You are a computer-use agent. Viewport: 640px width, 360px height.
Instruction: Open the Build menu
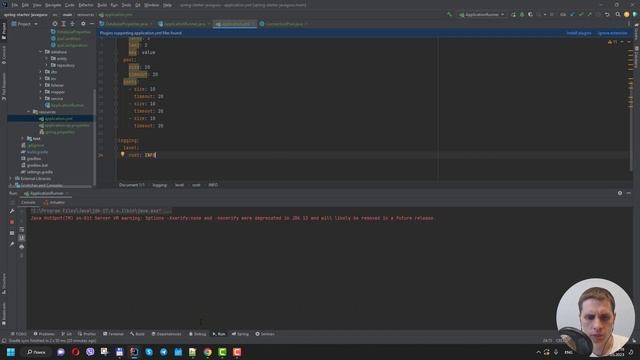pos(102,5)
